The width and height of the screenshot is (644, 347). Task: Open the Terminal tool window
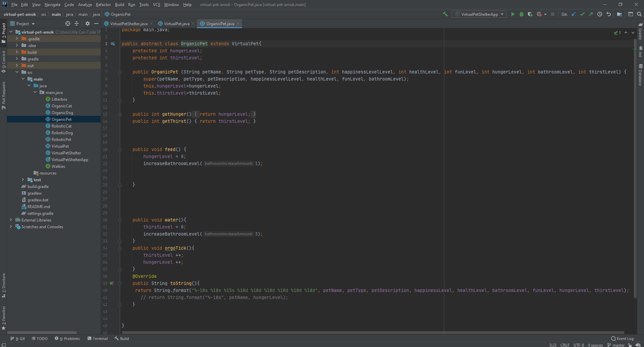coord(98,339)
